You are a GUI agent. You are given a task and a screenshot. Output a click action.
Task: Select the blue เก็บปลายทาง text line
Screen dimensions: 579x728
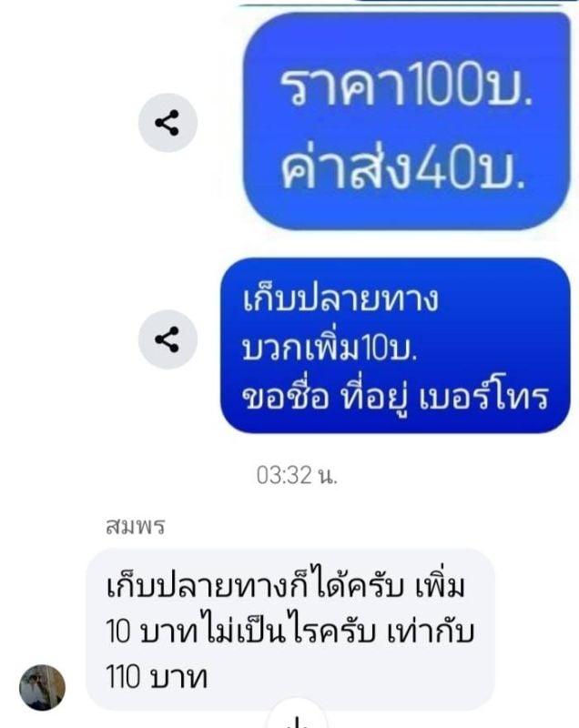tap(340, 298)
